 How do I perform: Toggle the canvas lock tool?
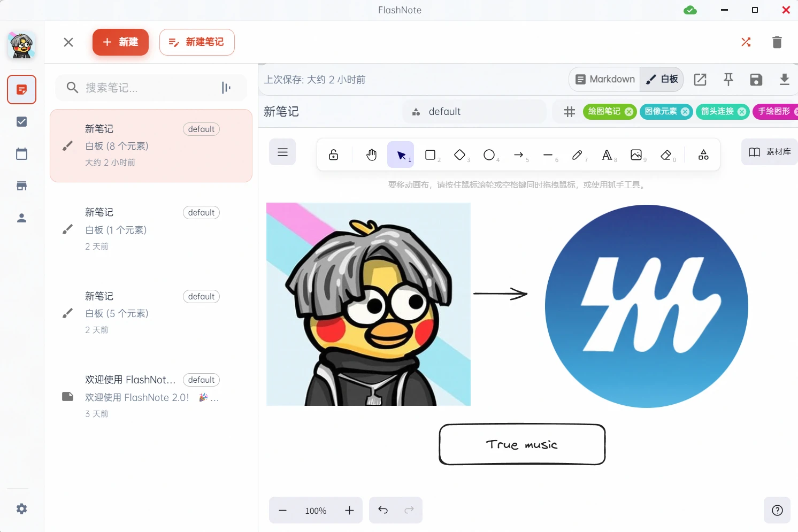point(333,155)
